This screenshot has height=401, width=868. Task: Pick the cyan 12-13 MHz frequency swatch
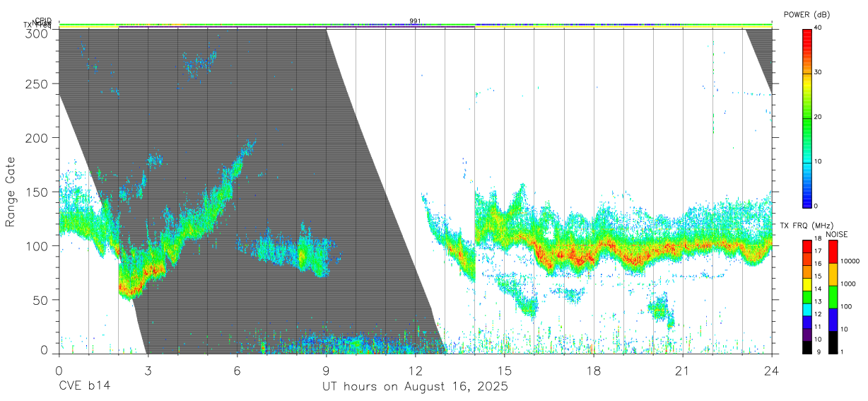click(807, 309)
